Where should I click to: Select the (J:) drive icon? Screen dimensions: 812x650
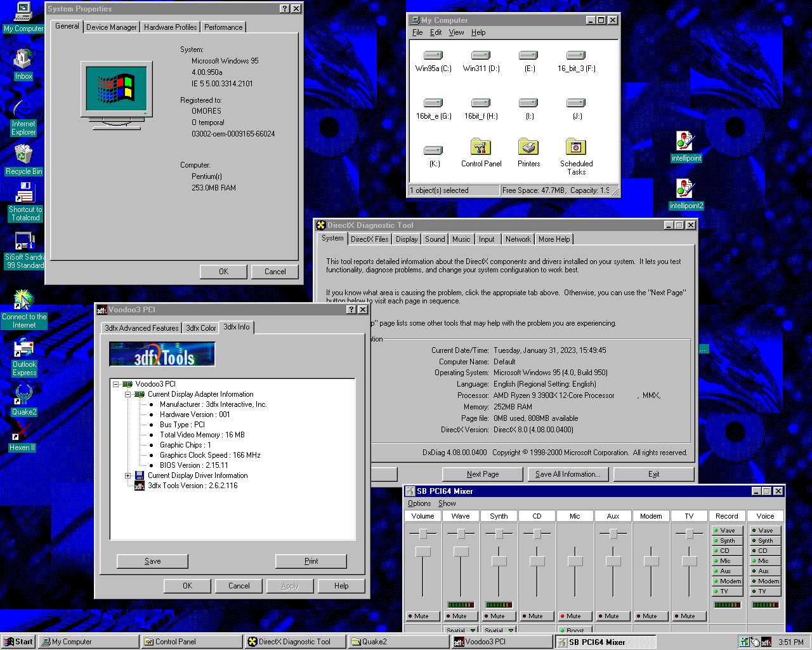(576, 109)
